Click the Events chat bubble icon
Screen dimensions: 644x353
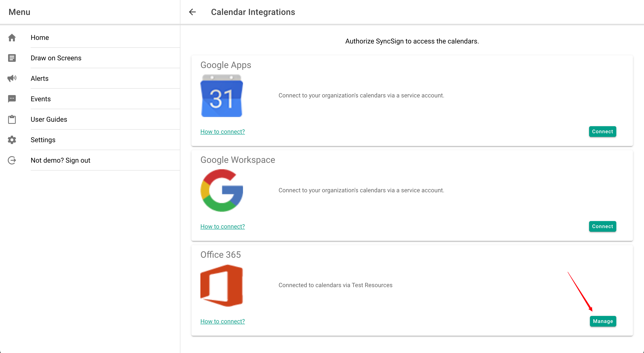click(12, 99)
